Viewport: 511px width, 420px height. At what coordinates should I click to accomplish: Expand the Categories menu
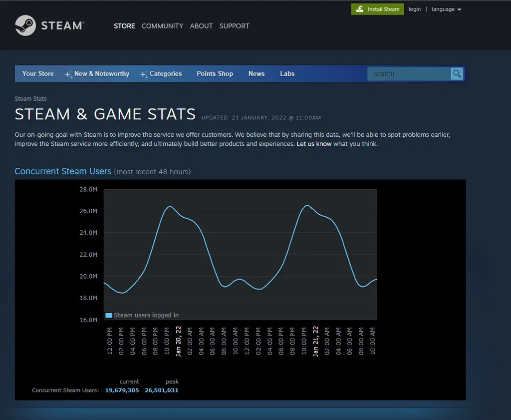pos(166,74)
